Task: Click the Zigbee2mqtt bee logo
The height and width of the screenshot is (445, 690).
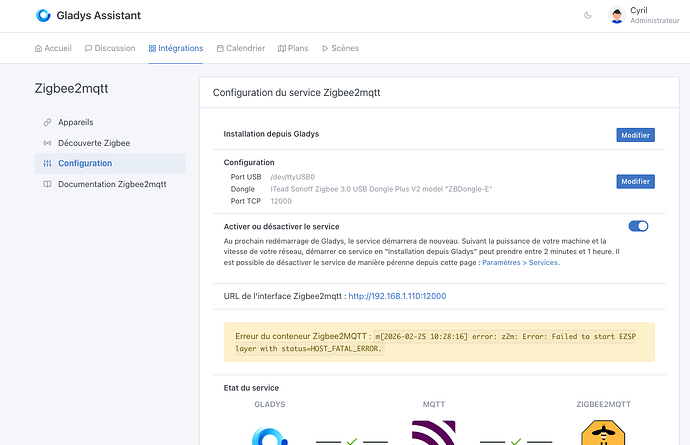Action: tap(603, 433)
